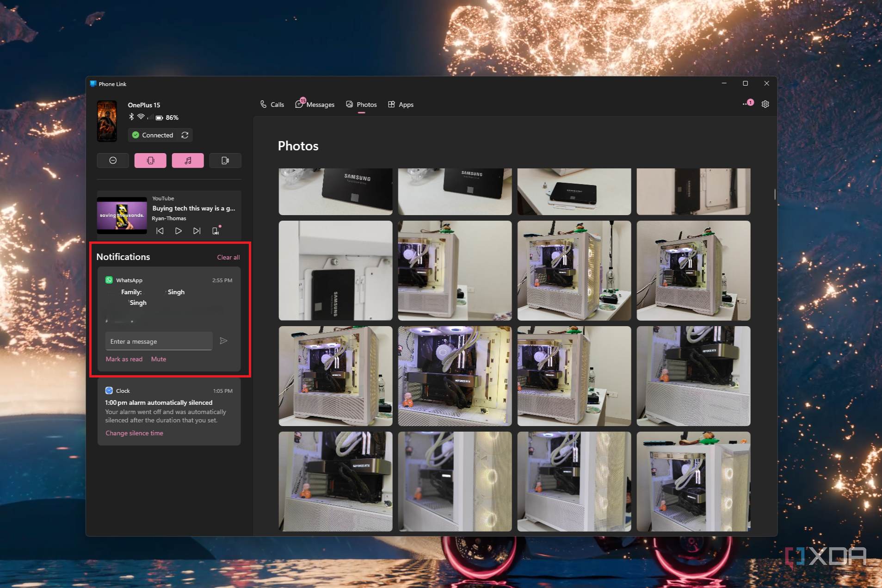Mark the WhatsApp notification as read
Viewport: 882px width, 588px height.
point(124,359)
